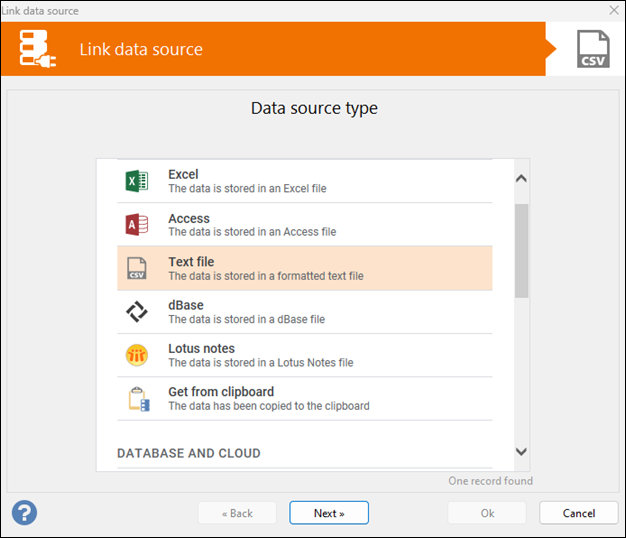This screenshot has height=538, width=626.
Task: Select the dBase list entry label
Action: pos(186,306)
